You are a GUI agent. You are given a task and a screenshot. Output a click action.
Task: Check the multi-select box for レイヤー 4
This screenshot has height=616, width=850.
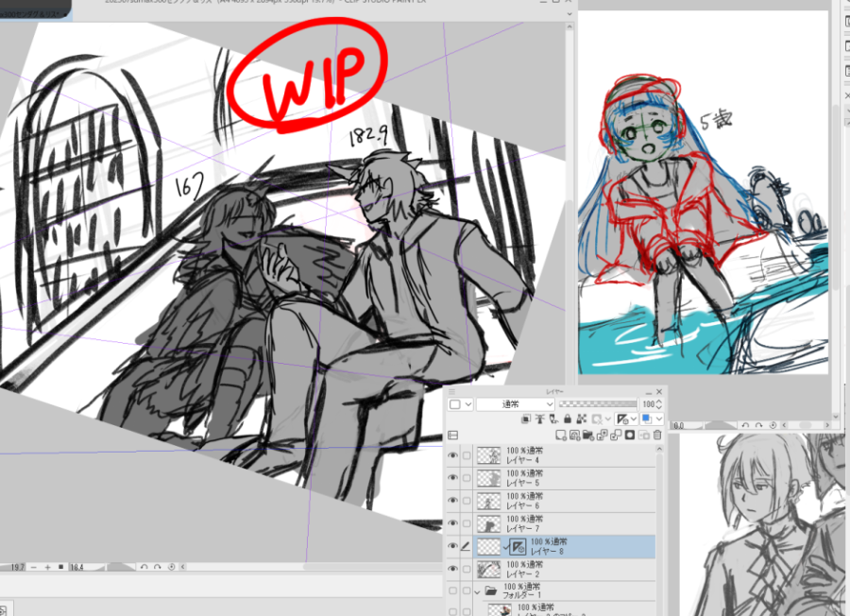pos(467,455)
